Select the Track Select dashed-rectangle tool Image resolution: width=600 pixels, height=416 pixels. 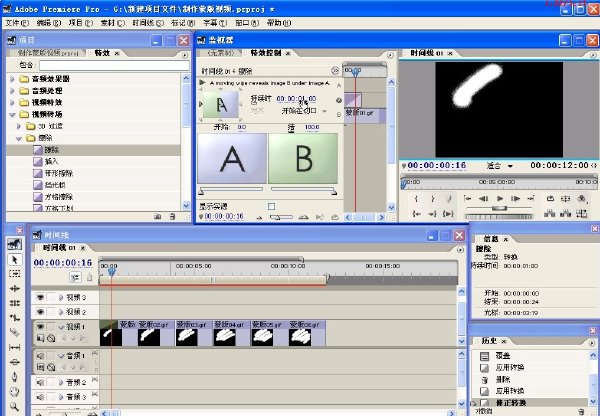15,274
